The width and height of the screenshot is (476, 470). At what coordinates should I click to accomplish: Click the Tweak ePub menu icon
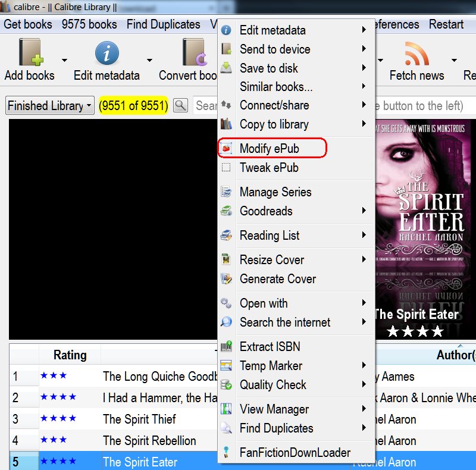click(226, 167)
